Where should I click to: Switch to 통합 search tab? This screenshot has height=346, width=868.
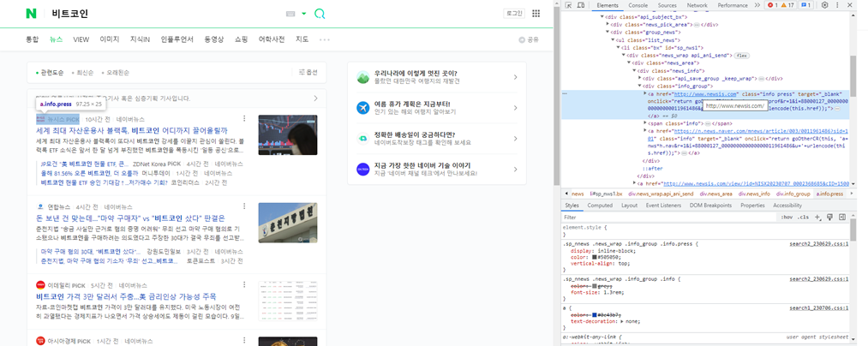(x=32, y=40)
